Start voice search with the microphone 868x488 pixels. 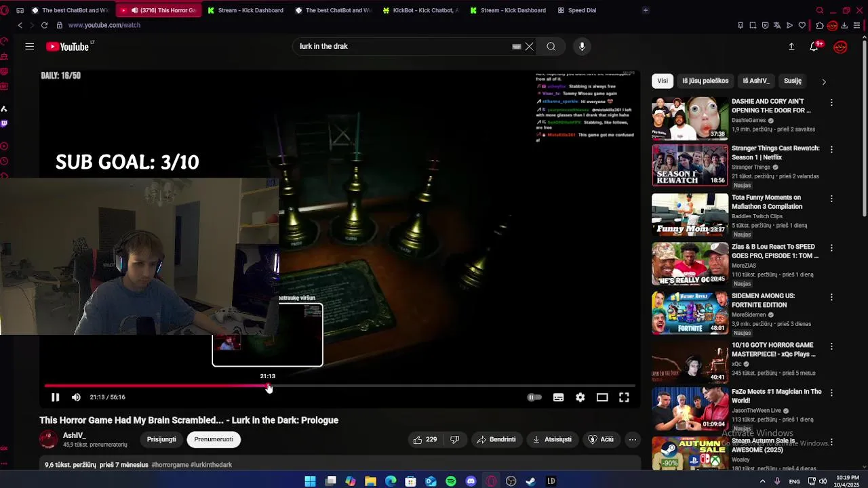point(582,46)
